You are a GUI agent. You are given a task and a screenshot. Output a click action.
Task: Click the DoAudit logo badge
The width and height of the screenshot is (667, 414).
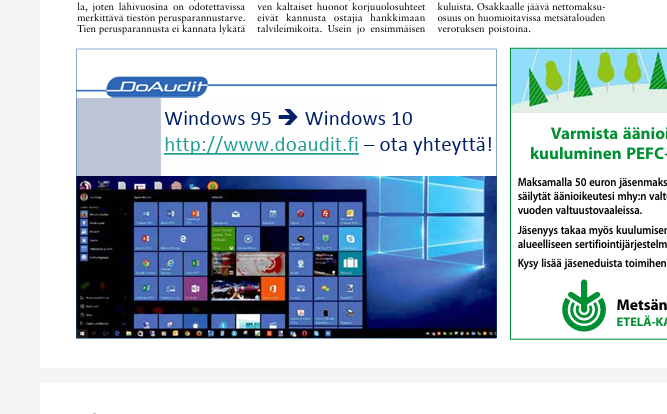point(157,87)
